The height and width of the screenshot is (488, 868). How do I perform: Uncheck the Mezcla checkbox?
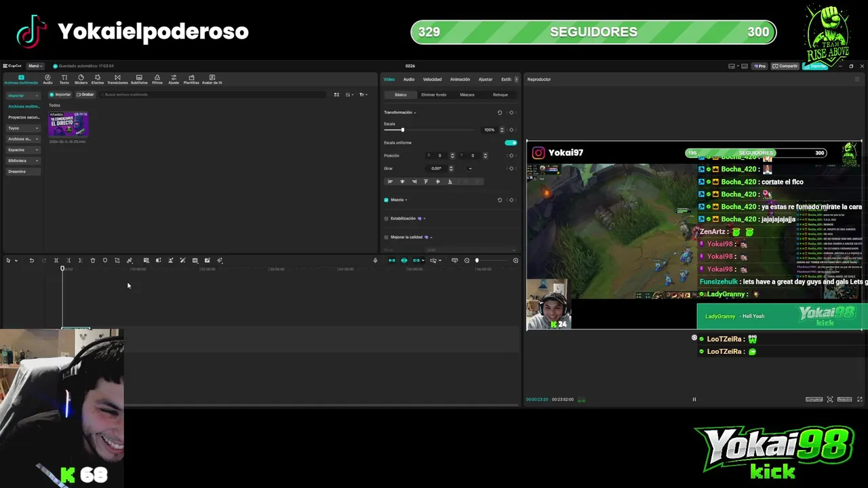point(387,200)
